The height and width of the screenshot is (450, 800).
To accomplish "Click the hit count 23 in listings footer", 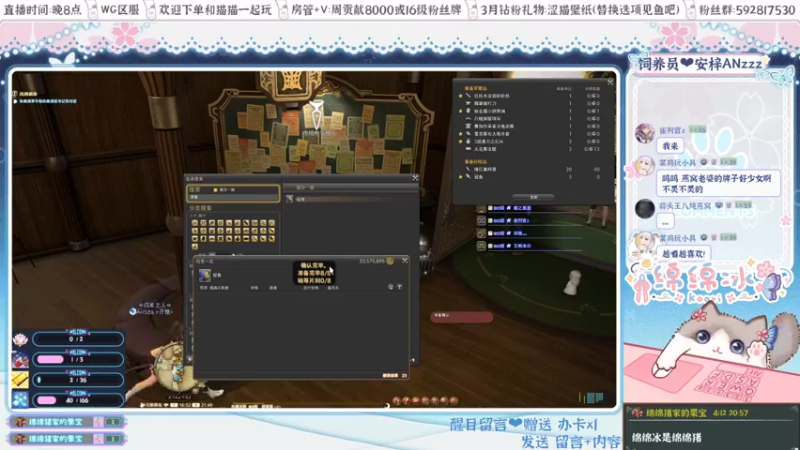I will [404, 376].
